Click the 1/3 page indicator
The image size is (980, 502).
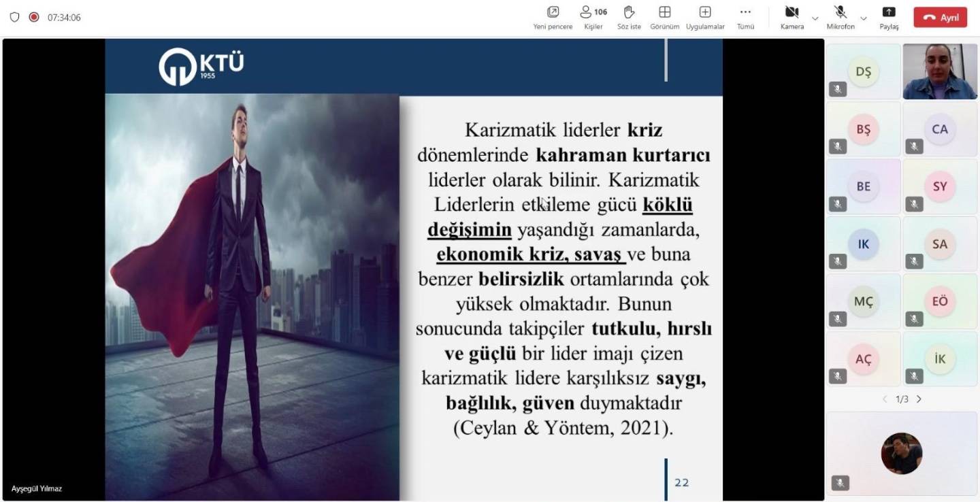[902, 399]
